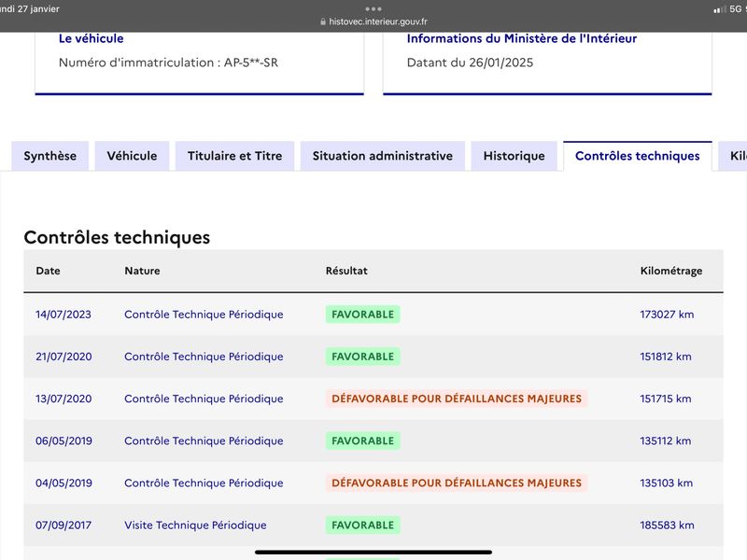Open the partially visible Kilométrage tab

(x=734, y=156)
